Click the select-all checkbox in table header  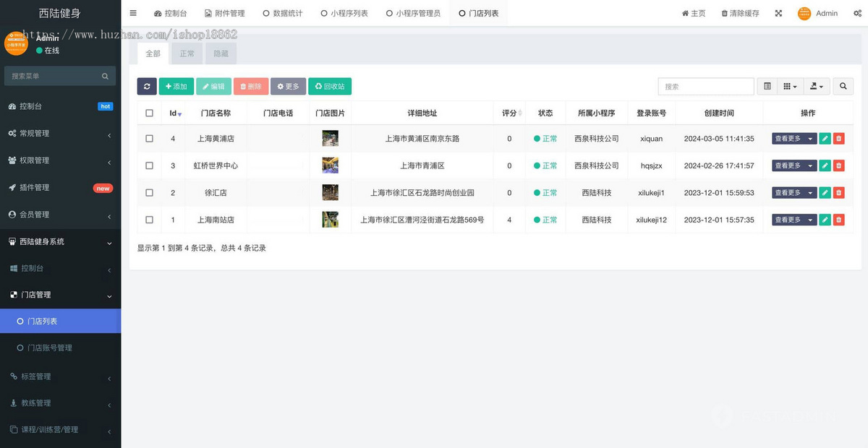click(148, 113)
